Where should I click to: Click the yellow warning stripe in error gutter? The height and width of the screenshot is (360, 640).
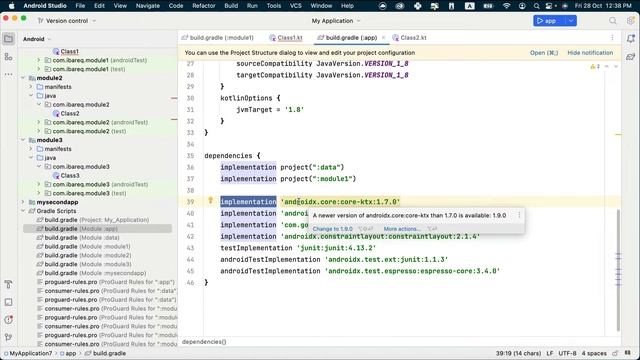click(618, 134)
